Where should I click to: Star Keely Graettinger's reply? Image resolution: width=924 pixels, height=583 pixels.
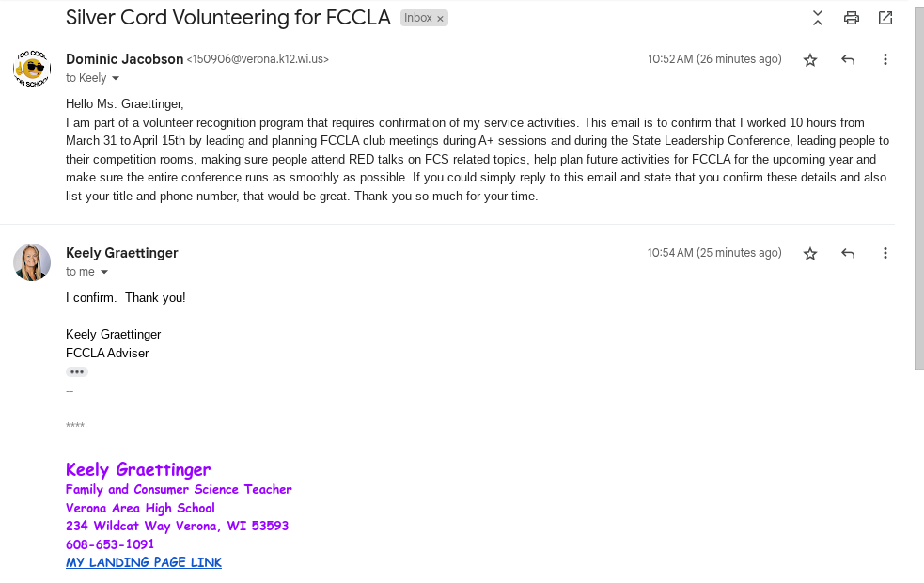[810, 254]
